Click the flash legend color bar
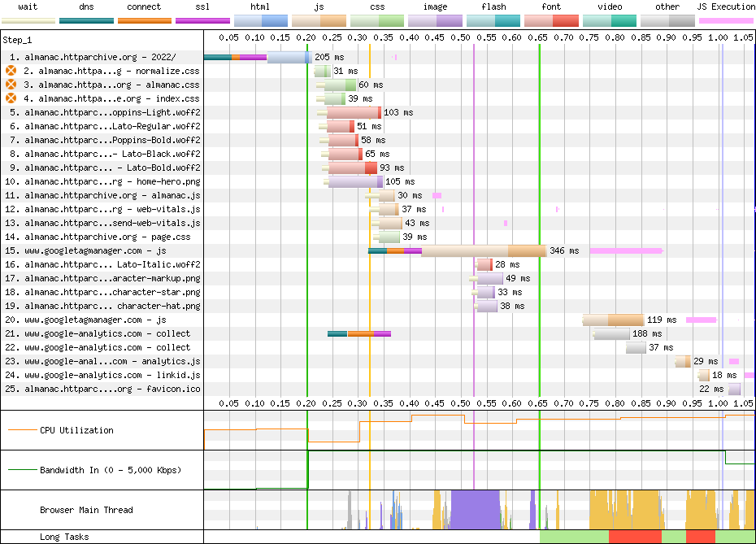 pos(493,21)
